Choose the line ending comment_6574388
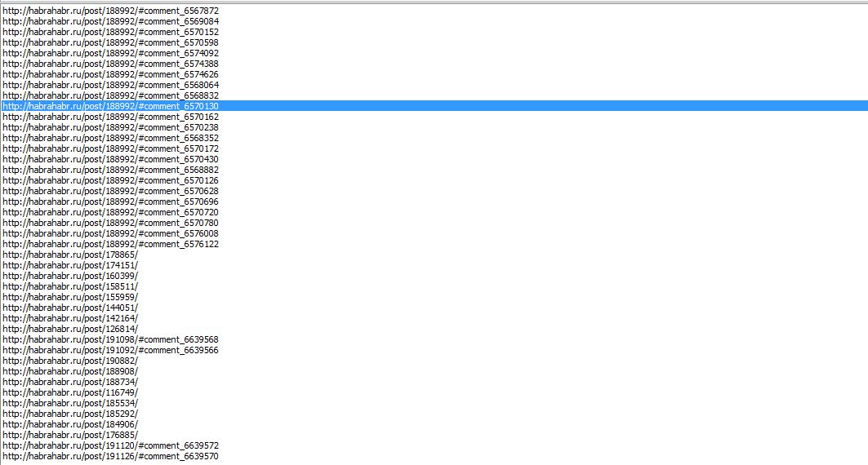Image resolution: width=868 pixels, height=465 pixels. (x=111, y=64)
